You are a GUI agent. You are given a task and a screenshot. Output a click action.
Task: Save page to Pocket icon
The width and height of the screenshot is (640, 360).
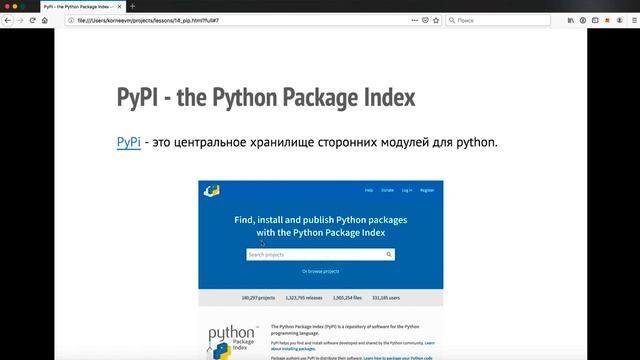[x=425, y=20]
